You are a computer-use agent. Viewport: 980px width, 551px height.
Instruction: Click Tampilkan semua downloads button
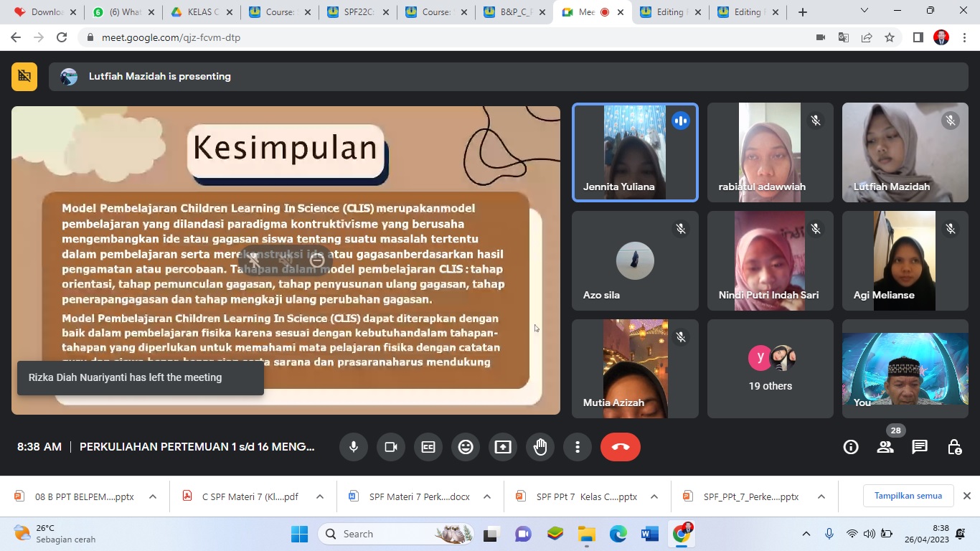pyautogui.click(x=908, y=496)
